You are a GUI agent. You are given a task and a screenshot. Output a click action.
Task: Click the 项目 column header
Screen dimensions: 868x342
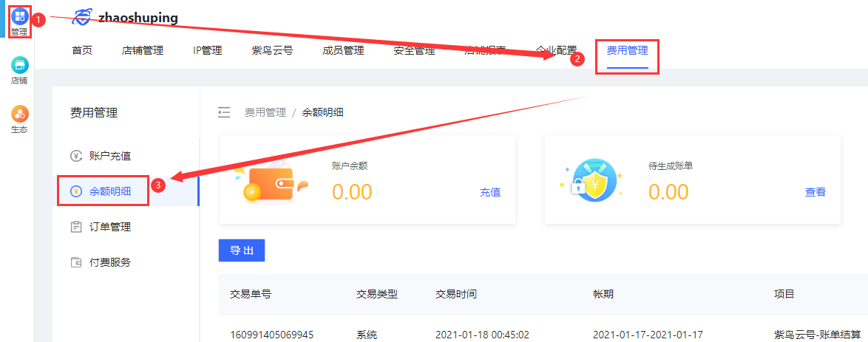(784, 295)
